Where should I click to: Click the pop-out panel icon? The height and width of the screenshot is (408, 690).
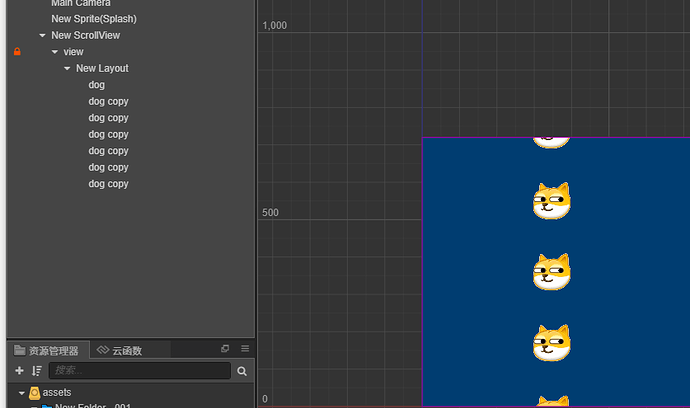coord(225,349)
